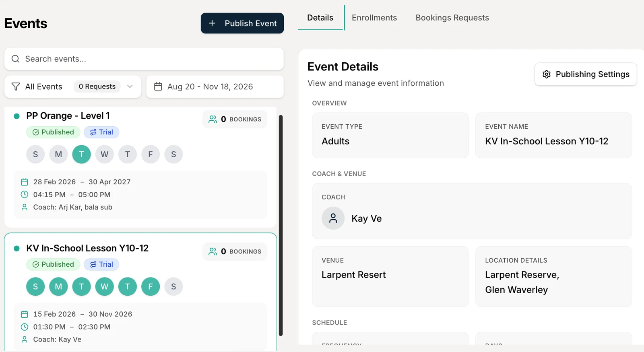Toggle Friday day circle on KV In-School card
This screenshot has height=352, width=644.
point(151,287)
